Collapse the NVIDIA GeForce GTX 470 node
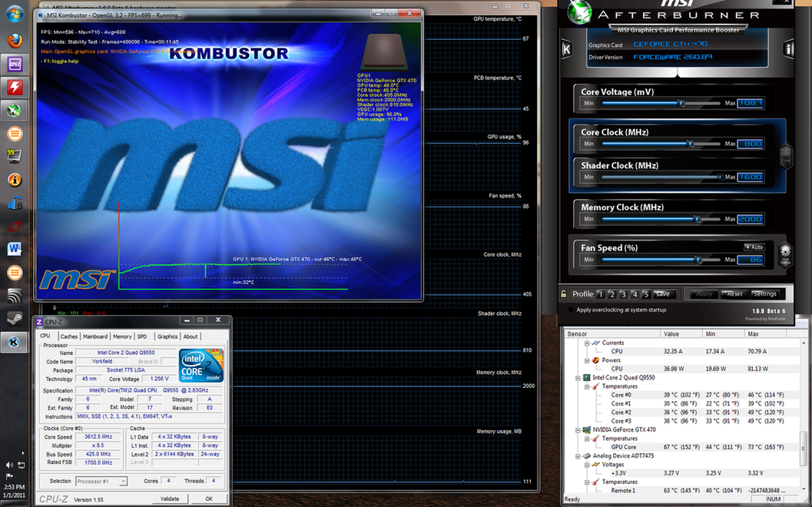This screenshot has height=507, width=812. (x=578, y=430)
